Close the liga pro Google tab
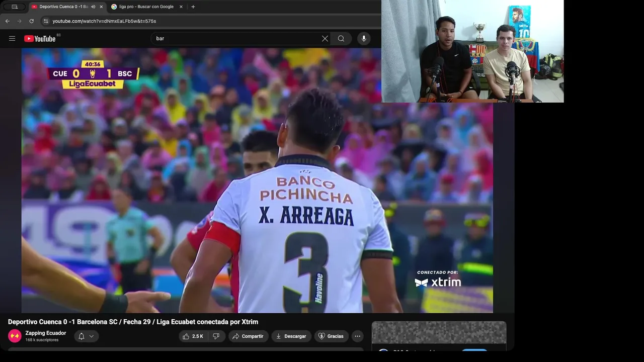644x362 pixels. point(181,7)
